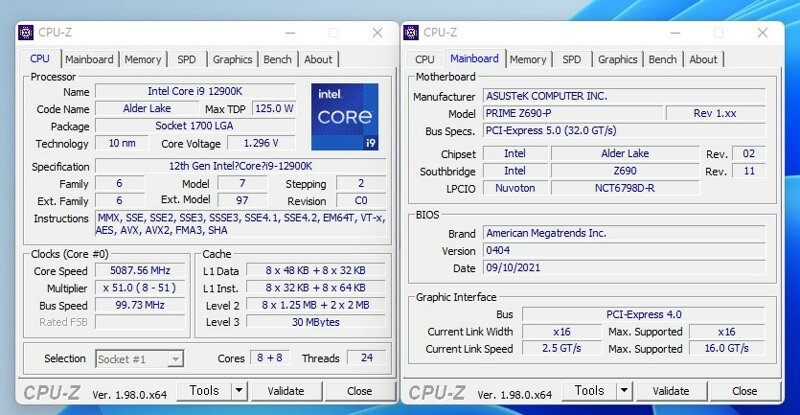
Task: Close the left CPU-Z window with X
Action: click(x=378, y=33)
